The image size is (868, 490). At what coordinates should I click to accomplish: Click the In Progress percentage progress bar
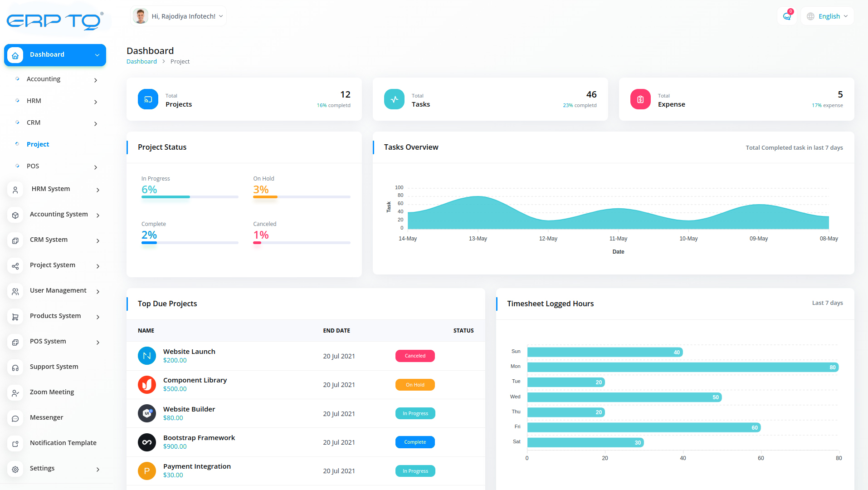coord(190,197)
